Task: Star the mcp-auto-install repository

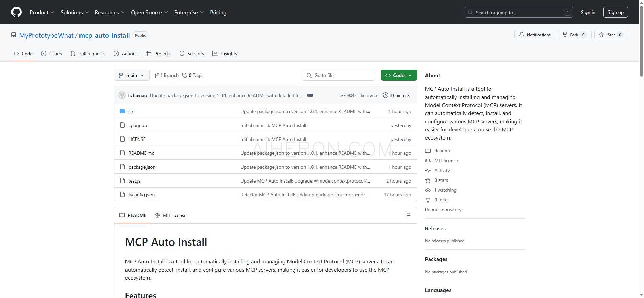Action: (611, 35)
